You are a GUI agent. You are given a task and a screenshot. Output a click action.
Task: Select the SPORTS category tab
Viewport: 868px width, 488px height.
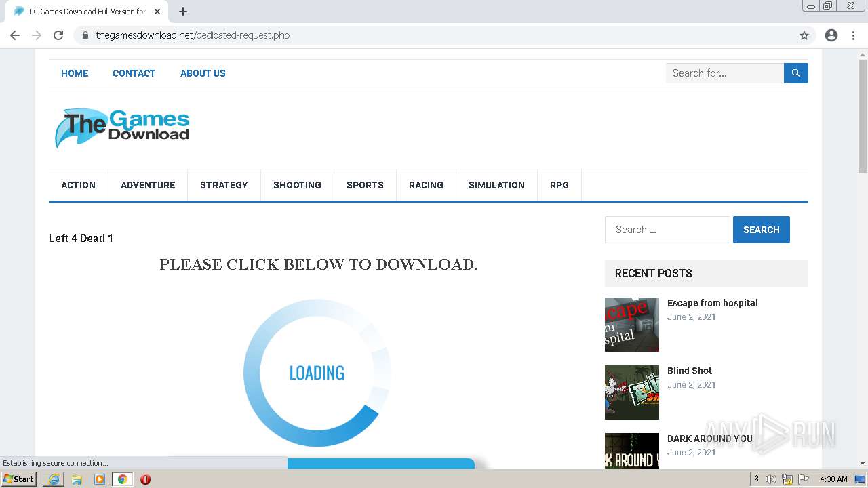click(365, 185)
